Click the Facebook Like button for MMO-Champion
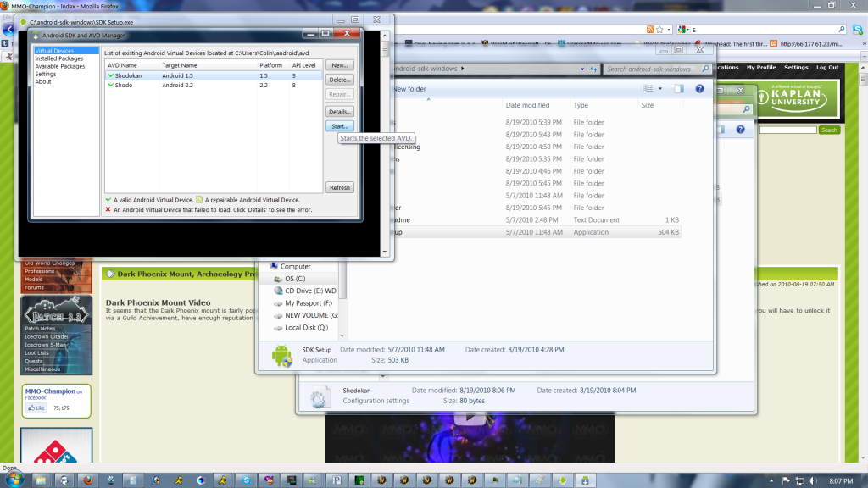This screenshot has width=868, height=488. click(36, 408)
